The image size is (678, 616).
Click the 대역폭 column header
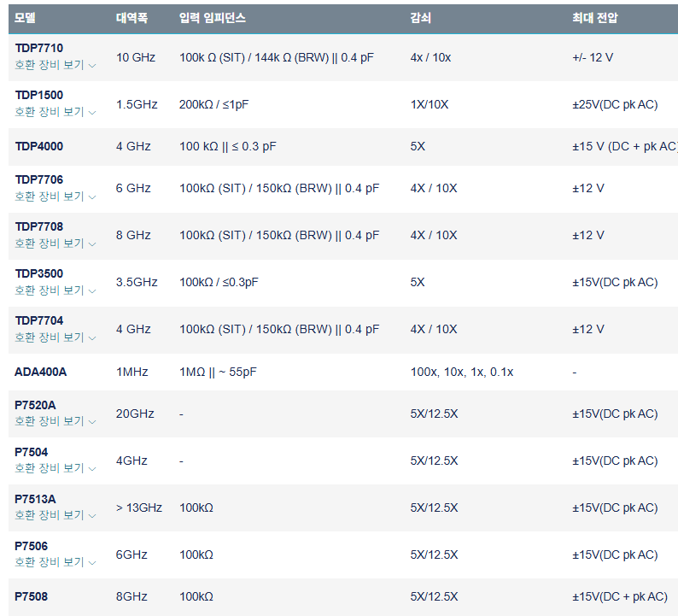(132, 18)
